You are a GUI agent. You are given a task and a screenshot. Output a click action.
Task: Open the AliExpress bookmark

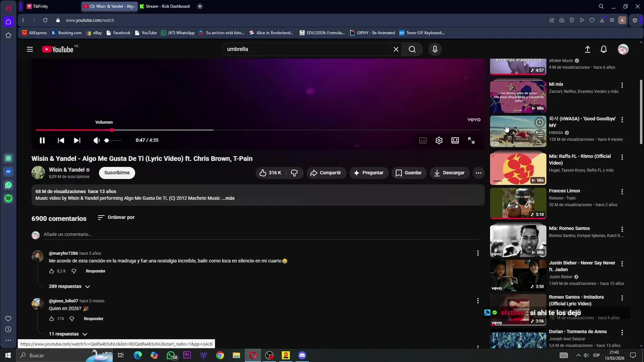(34, 33)
